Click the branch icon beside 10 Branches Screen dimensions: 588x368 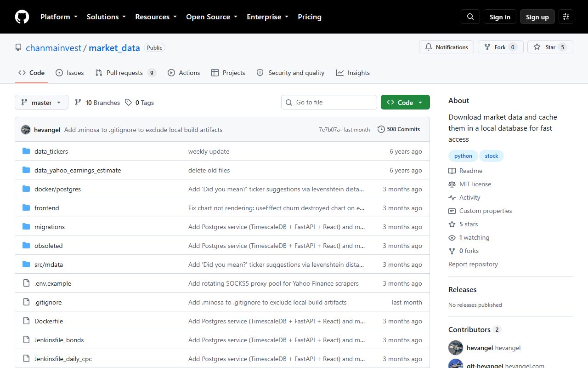click(x=78, y=103)
